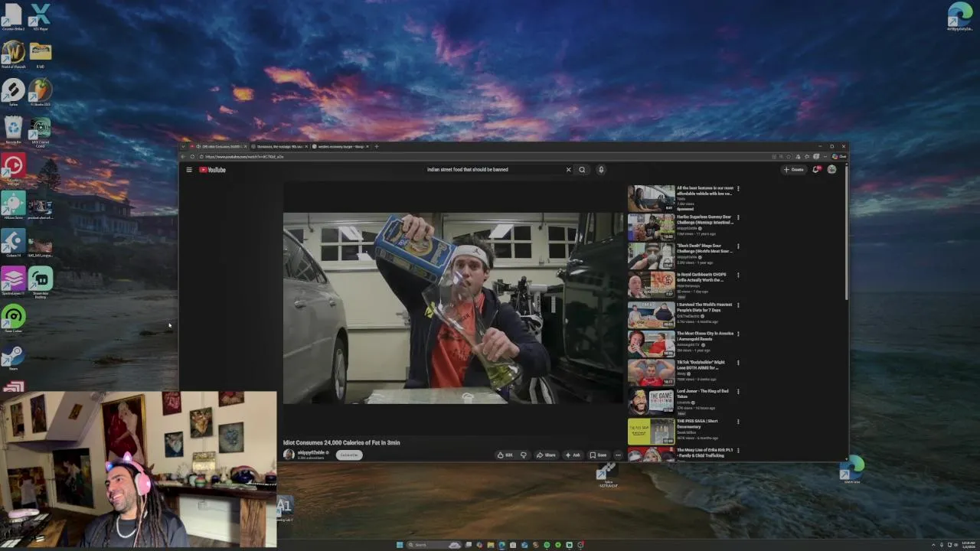Click the browser back arrow

coord(184,157)
